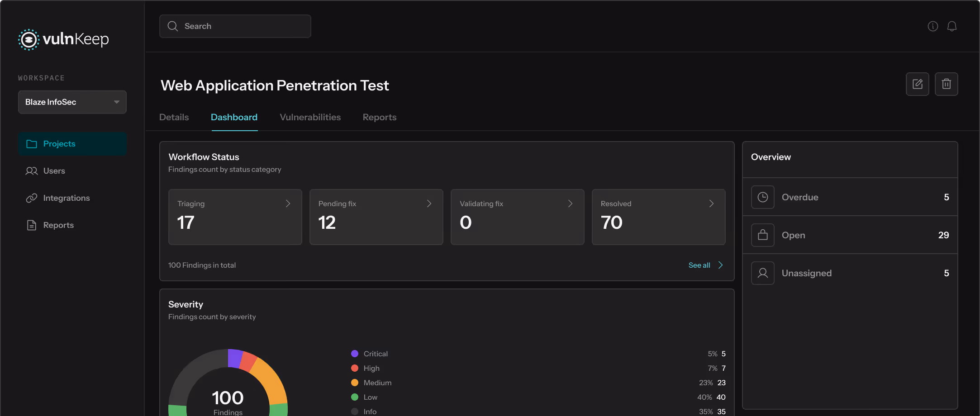
Task: Open Reports in the sidebar
Action: pyautogui.click(x=72, y=225)
